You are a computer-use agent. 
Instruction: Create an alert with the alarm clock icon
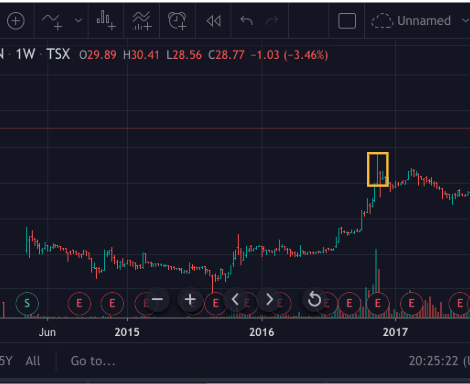(x=177, y=21)
